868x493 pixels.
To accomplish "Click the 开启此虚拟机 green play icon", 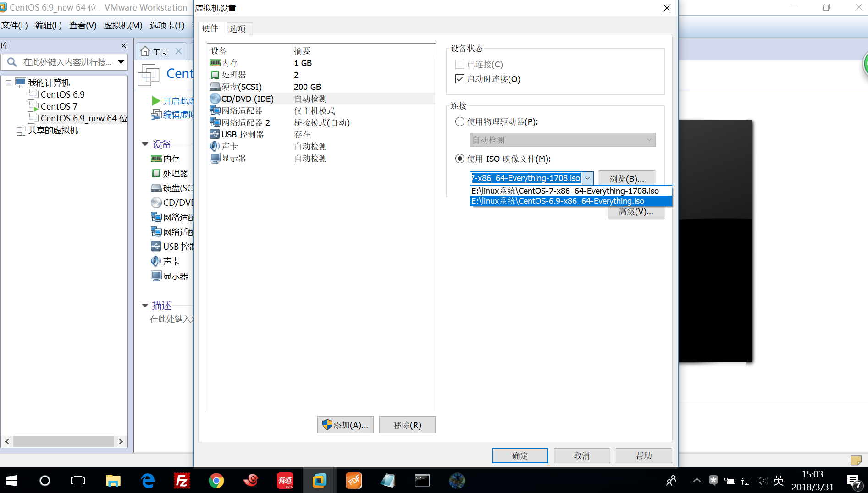I will point(156,101).
